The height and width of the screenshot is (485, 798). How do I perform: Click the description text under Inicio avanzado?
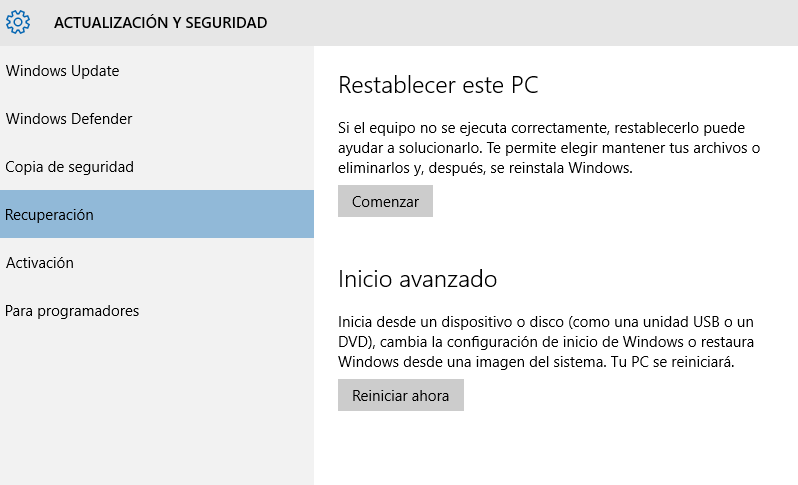click(545, 341)
